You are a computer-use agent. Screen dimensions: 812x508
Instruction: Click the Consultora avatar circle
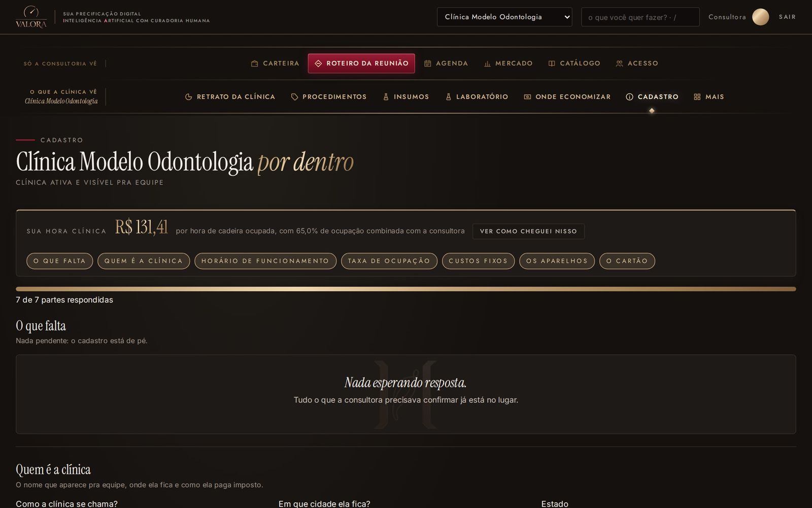[x=760, y=17]
